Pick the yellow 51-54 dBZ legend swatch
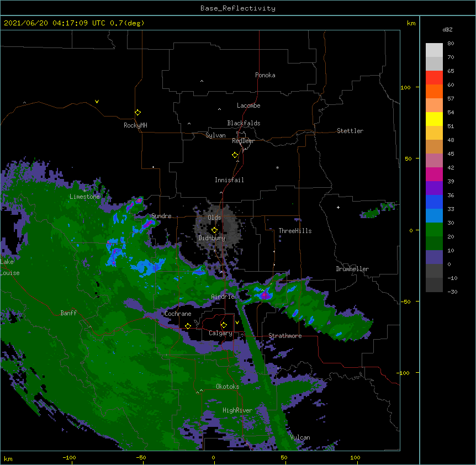Image resolution: width=476 pixels, height=465 pixels. click(434, 119)
